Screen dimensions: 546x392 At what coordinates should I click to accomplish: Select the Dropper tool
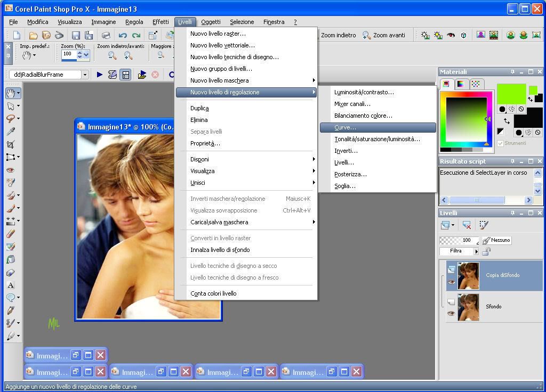pyautogui.click(x=11, y=132)
